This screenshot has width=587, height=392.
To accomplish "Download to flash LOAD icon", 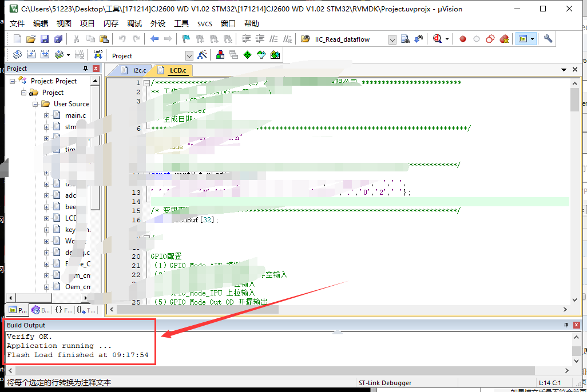I will [98, 55].
